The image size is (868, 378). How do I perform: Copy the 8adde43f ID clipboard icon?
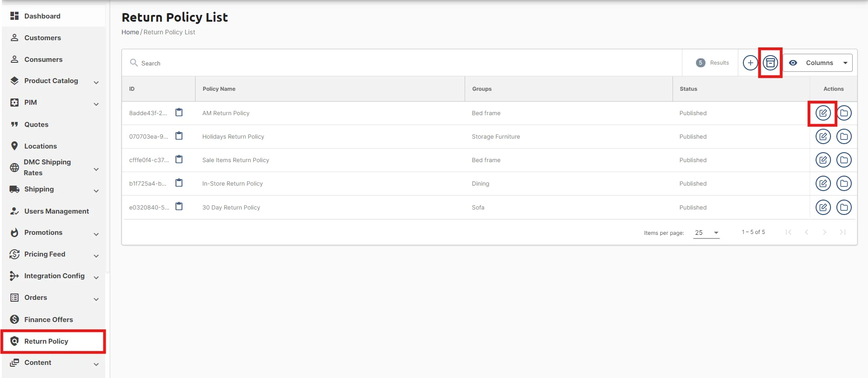tap(179, 112)
